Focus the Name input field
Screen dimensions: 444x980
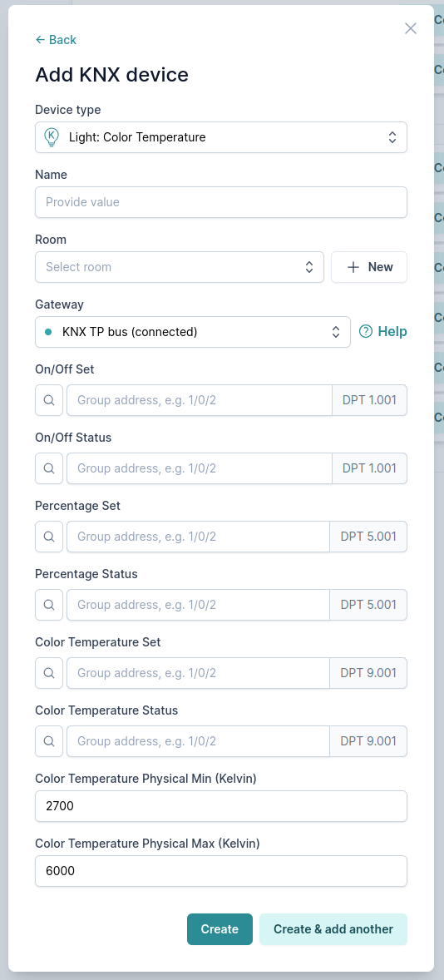pos(221,202)
